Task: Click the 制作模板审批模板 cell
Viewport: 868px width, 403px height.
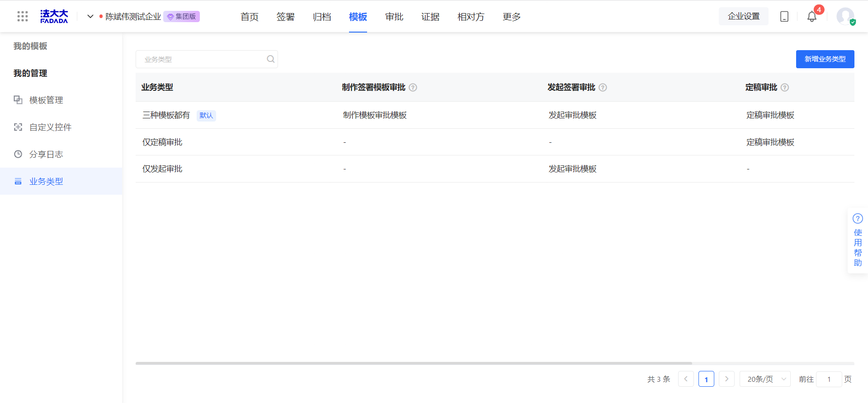Action: 375,115
